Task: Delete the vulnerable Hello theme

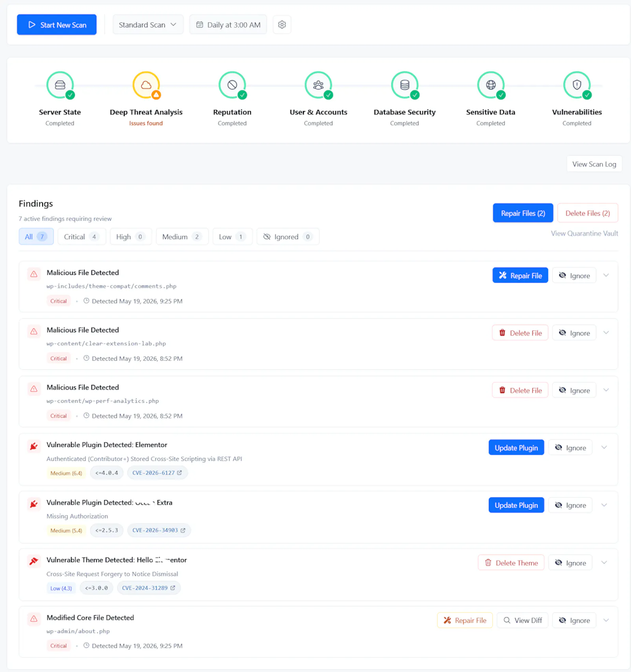Action: click(x=511, y=563)
